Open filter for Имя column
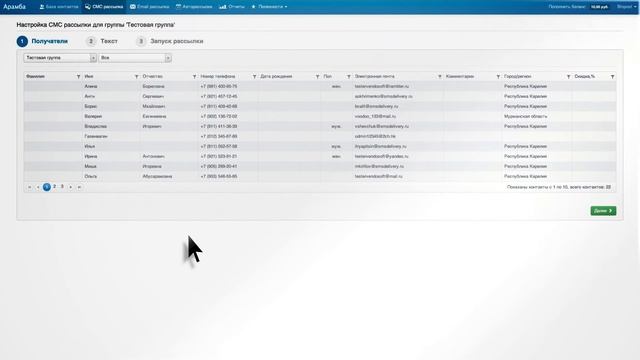 pos(137,77)
